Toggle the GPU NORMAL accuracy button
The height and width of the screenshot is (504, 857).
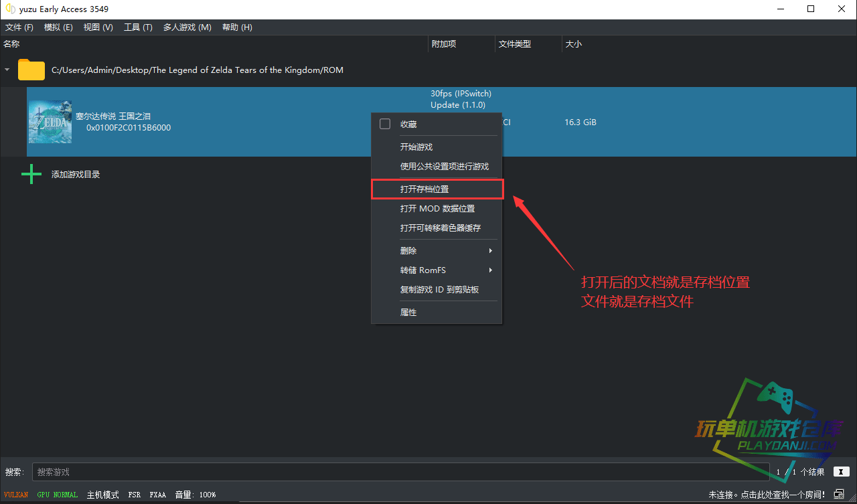coord(58,495)
